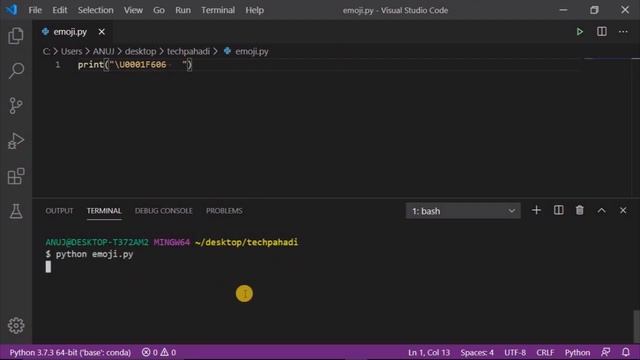Click desktop in the breadcrumb path

tap(140, 51)
